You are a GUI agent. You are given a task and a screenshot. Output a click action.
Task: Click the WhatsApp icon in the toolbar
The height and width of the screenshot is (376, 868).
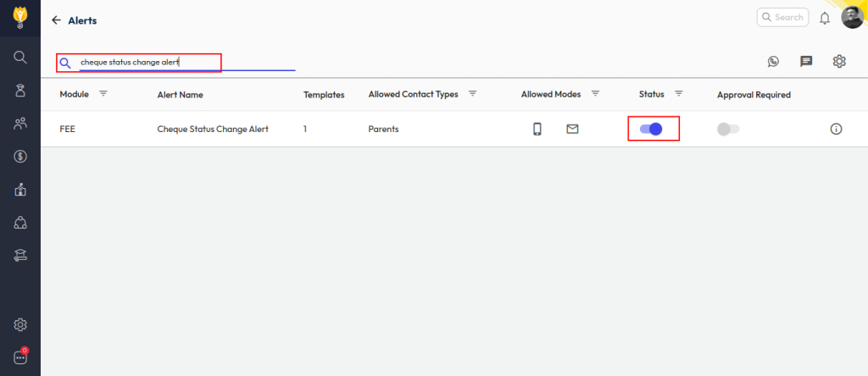(x=773, y=61)
